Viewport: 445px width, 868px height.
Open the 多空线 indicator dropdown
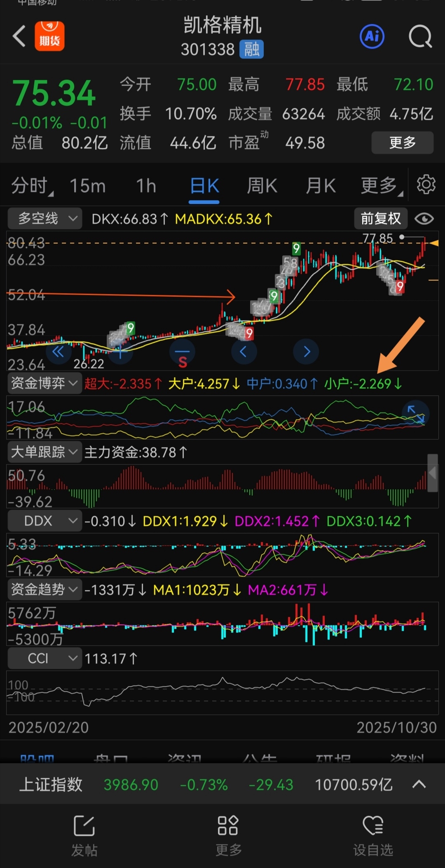pos(45,219)
